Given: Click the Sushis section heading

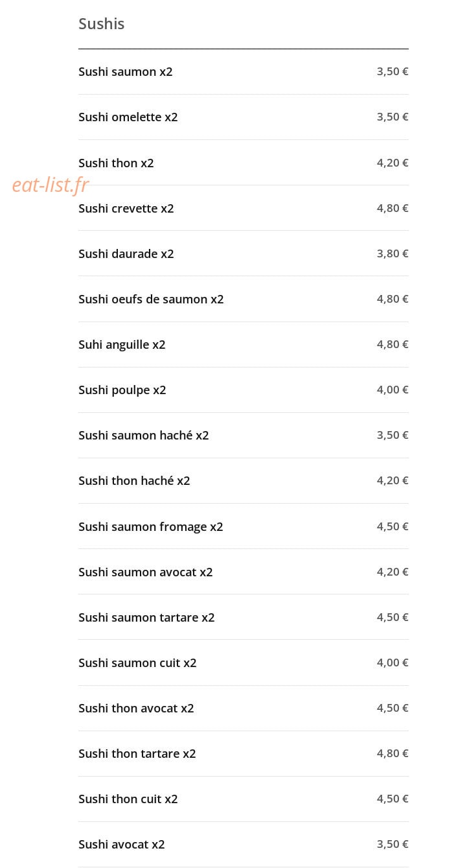Looking at the screenshot, I should 102,24.
